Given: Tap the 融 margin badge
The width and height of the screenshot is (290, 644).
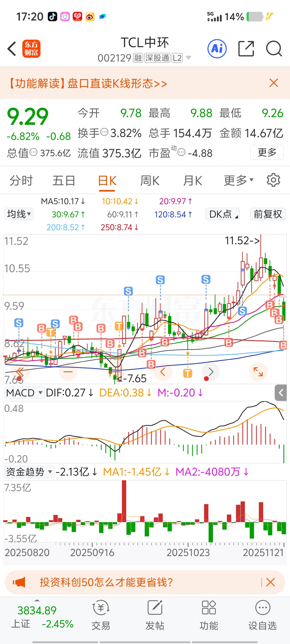Looking at the screenshot, I should 138,58.
